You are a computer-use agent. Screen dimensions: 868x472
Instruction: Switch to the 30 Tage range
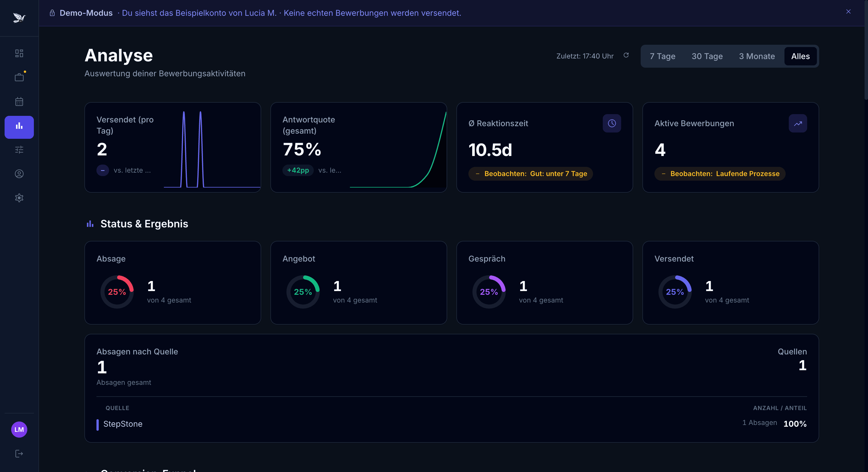tap(707, 56)
